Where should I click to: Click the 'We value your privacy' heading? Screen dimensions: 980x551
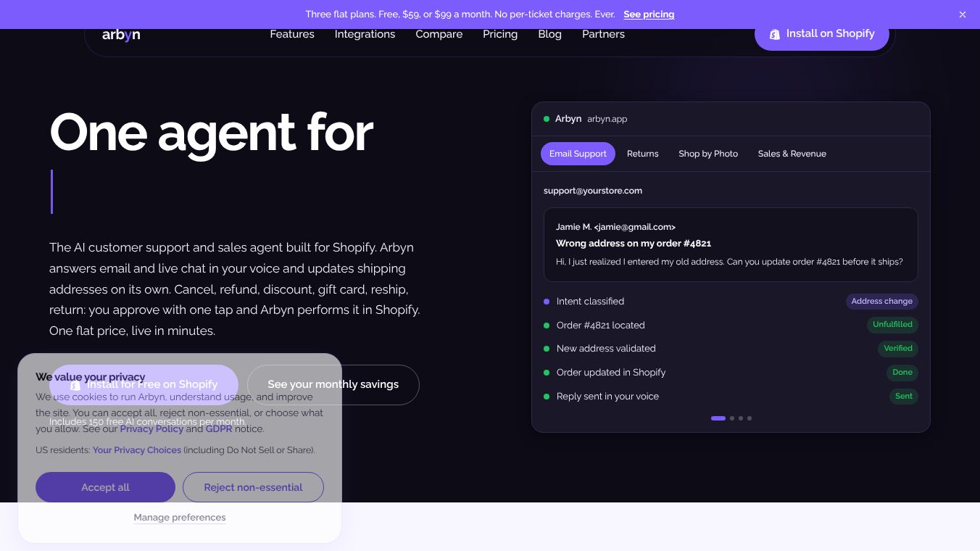[x=91, y=377]
